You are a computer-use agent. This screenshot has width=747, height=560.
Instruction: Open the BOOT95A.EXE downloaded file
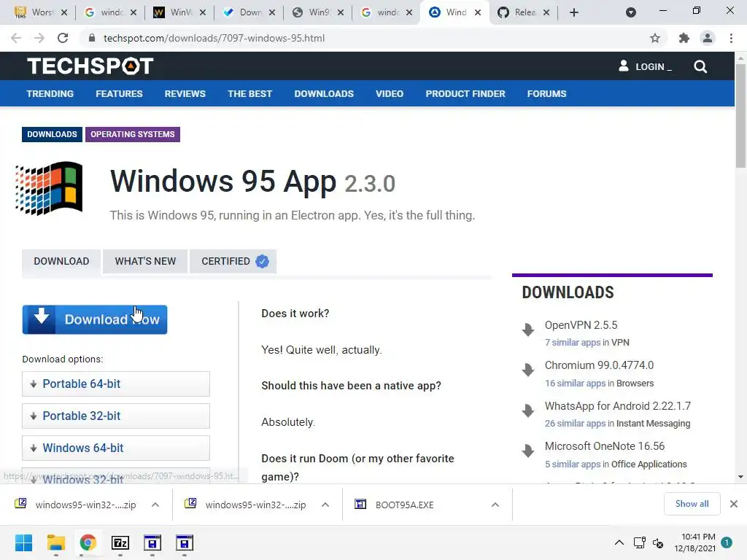coord(404,505)
